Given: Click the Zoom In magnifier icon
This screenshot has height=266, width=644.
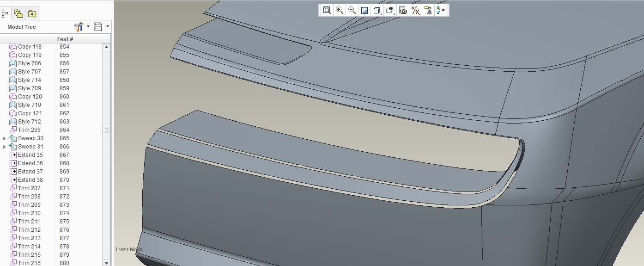Looking at the screenshot, I should click(x=340, y=10).
